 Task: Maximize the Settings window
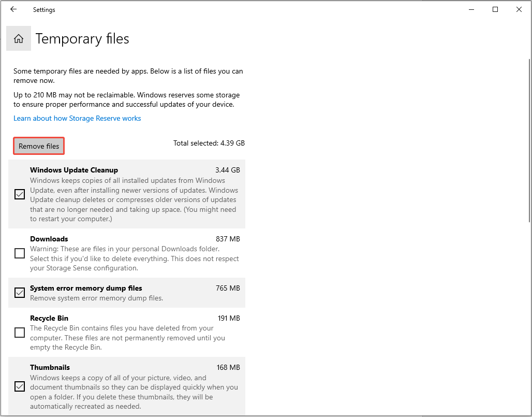coord(495,9)
